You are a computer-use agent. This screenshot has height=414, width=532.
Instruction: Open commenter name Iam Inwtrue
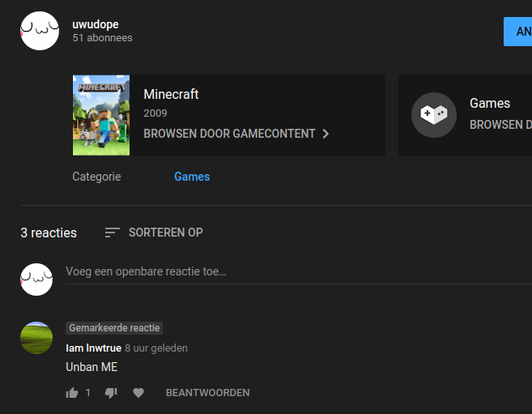[x=94, y=348]
